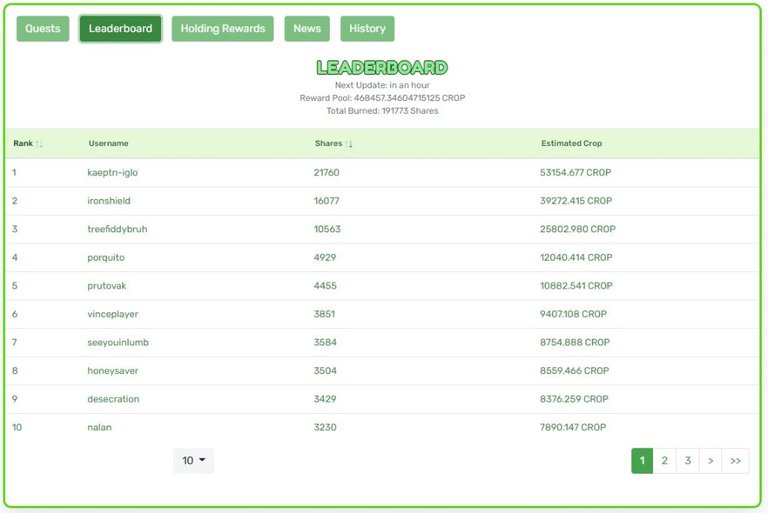Switch to the Quests tab
Viewport: 768px width, 513px height.
pos(43,28)
